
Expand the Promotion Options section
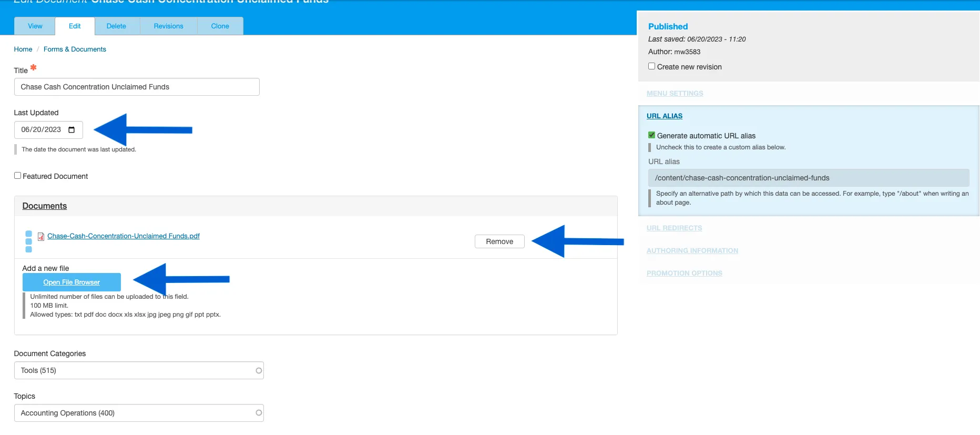684,273
